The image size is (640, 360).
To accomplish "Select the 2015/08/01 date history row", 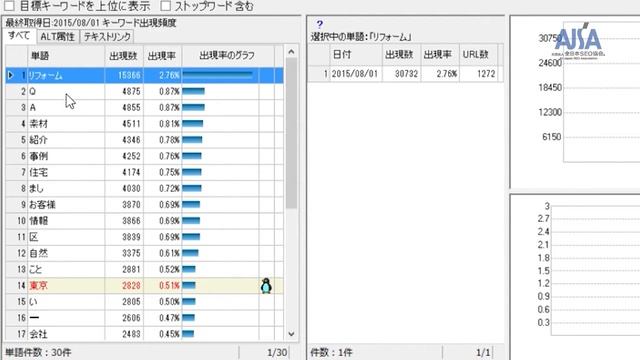I will [x=405, y=74].
